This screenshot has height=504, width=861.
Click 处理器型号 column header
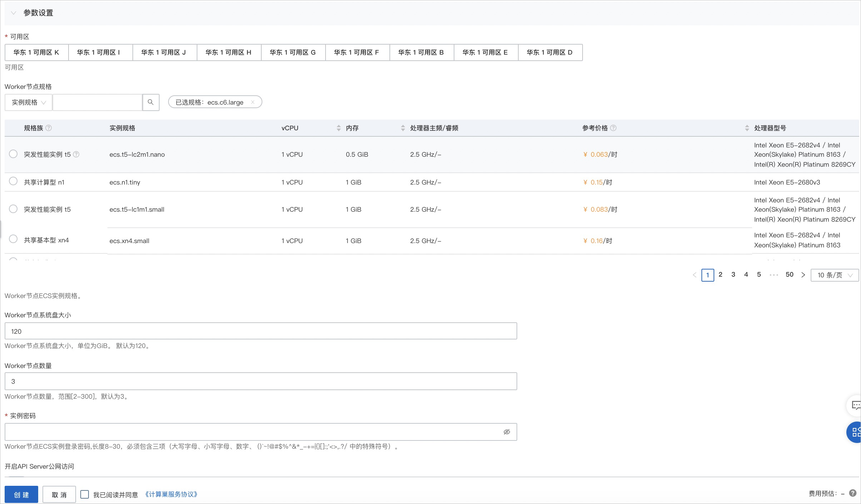click(x=770, y=128)
